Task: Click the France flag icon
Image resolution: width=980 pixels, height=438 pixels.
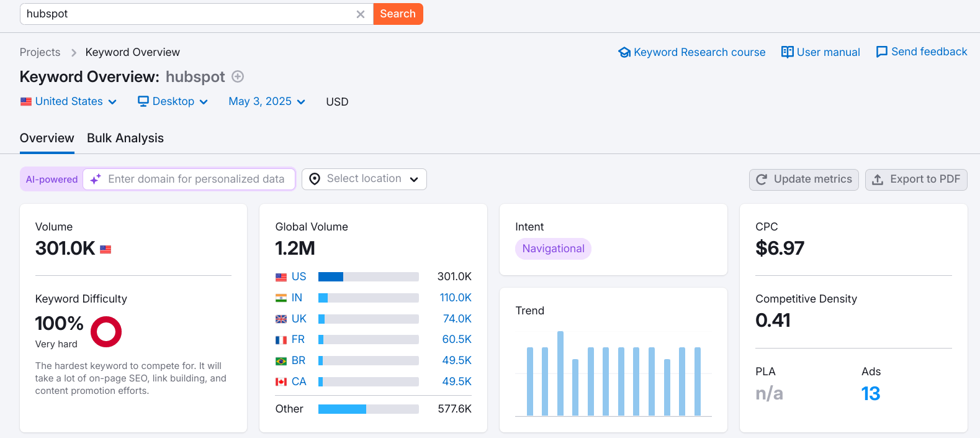Action: (281, 340)
